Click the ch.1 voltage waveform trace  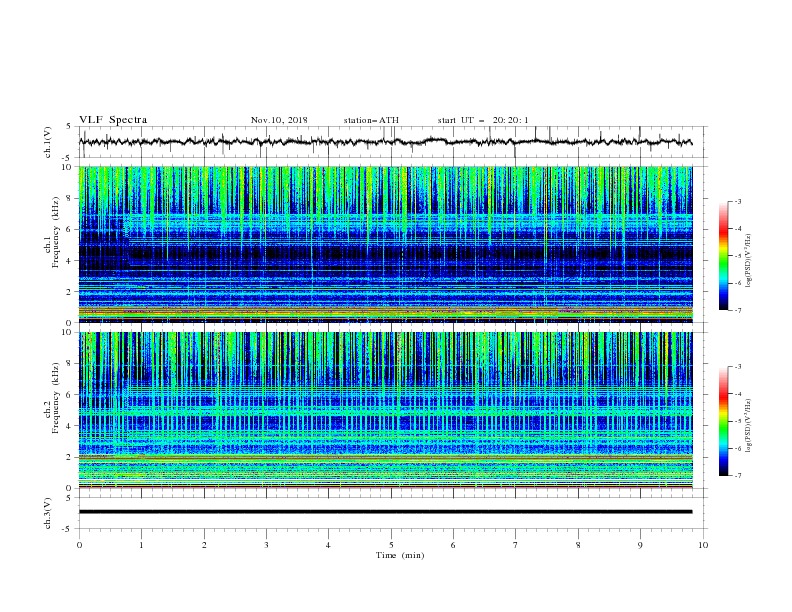click(x=385, y=142)
